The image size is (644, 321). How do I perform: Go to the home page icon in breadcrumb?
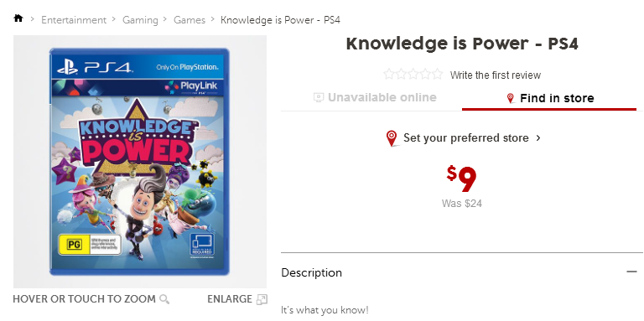[18, 18]
